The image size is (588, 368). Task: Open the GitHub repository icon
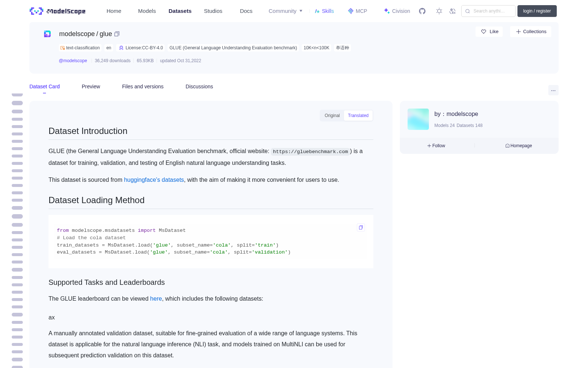422,11
